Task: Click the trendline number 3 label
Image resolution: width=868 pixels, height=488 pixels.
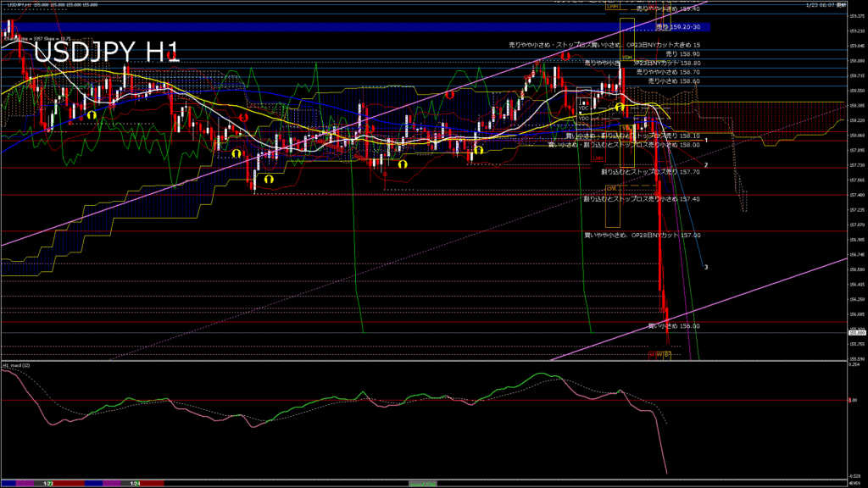Action: (706, 267)
